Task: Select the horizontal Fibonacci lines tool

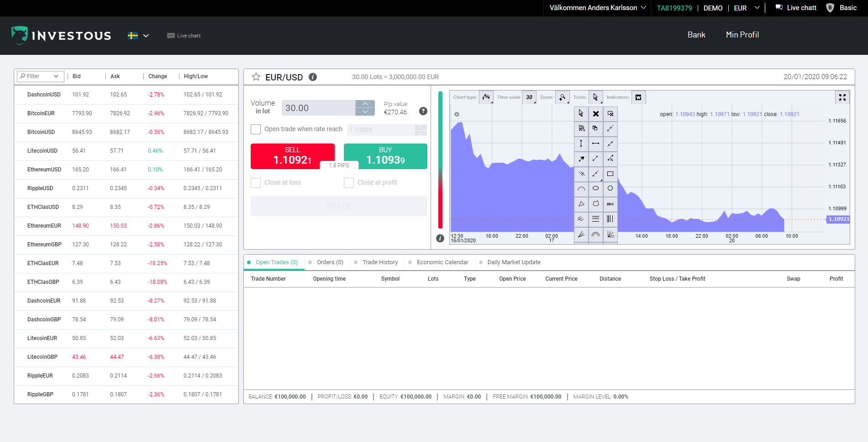Action: click(x=595, y=219)
